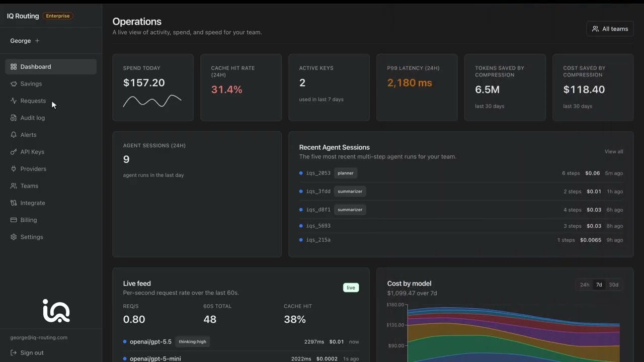Click the 60s total value 48
The image size is (644, 362).
[x=210, y=319]
